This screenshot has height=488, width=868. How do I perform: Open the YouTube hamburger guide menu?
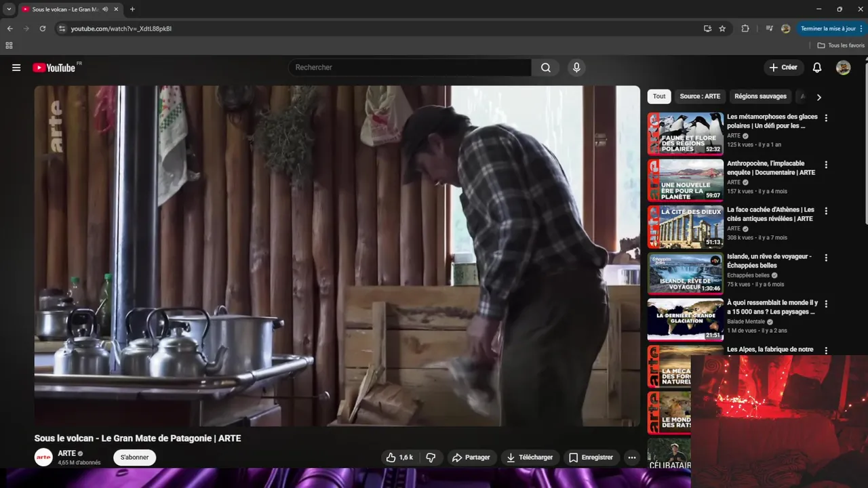coord(16,68)
